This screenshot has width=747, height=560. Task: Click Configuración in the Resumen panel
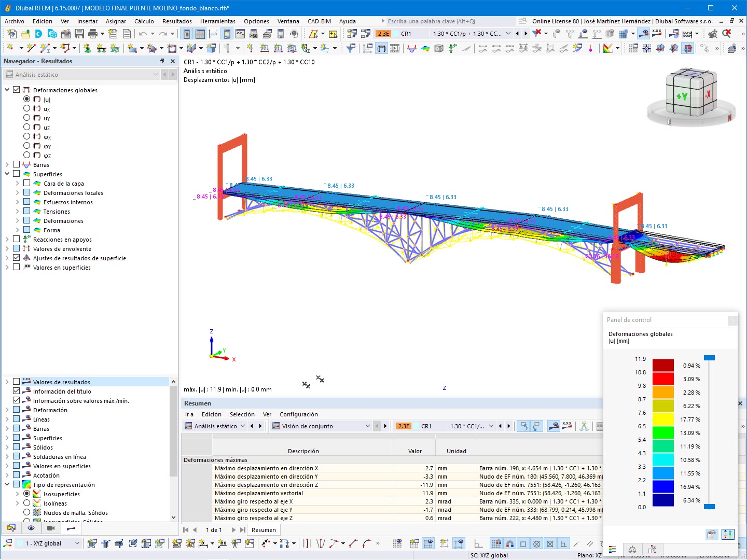[299, 414]
